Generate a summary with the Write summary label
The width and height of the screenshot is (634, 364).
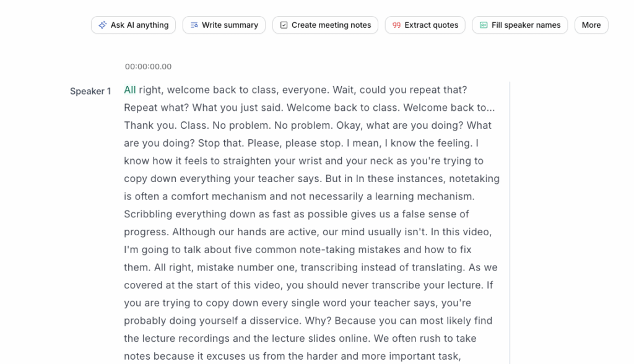coord(230,25)
